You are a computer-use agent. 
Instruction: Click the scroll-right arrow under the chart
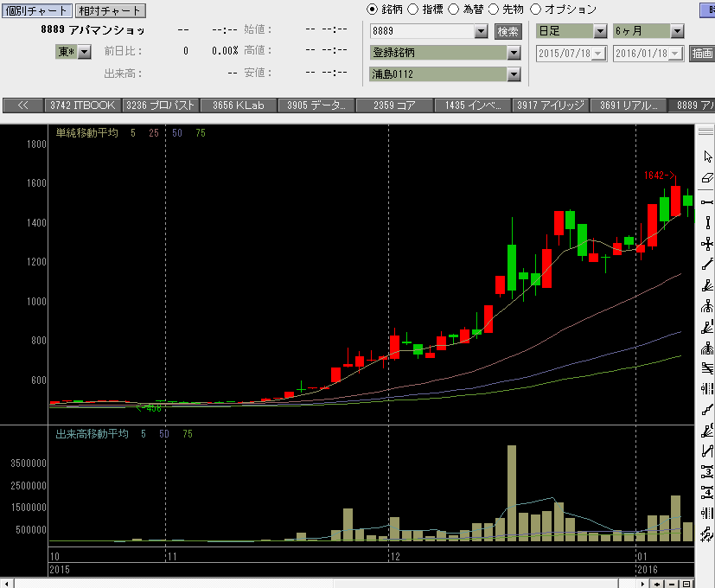point(642,584)
